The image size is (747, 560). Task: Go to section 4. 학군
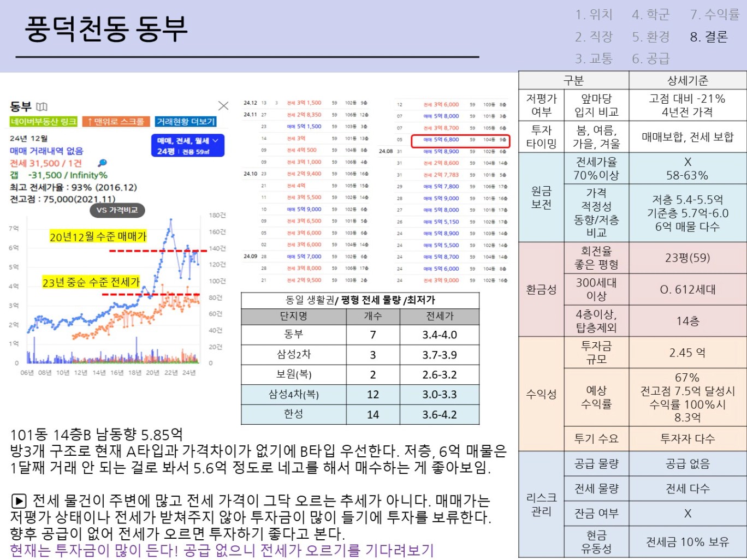point(651,15)
